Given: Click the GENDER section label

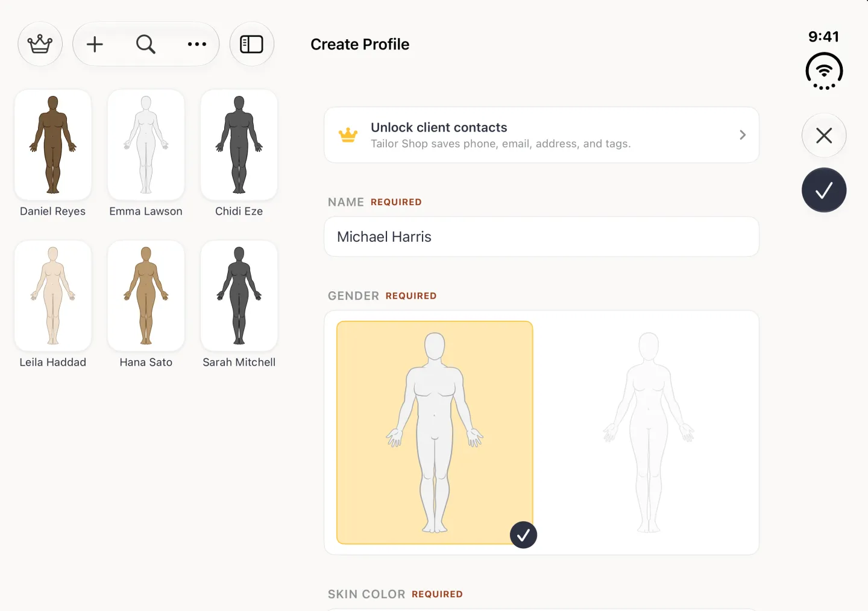Looking at the screenshot, I should (x=353, y=296).
